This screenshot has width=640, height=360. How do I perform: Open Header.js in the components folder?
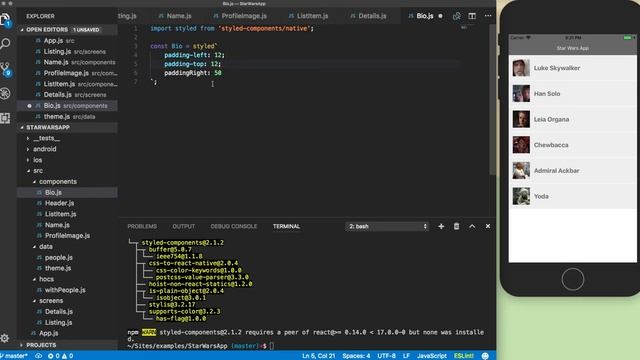[67, 203]
